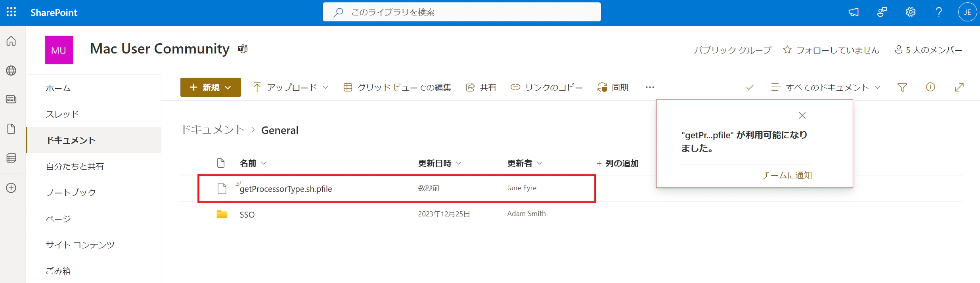Go to the Home icon in app bar
Image resolution: width=980 pixels, height=283 pixels.
(x=11, y=41)
